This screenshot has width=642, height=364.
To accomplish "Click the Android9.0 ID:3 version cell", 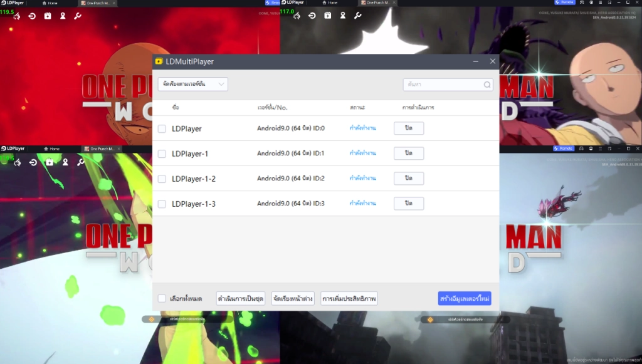I will pos(291,203).
